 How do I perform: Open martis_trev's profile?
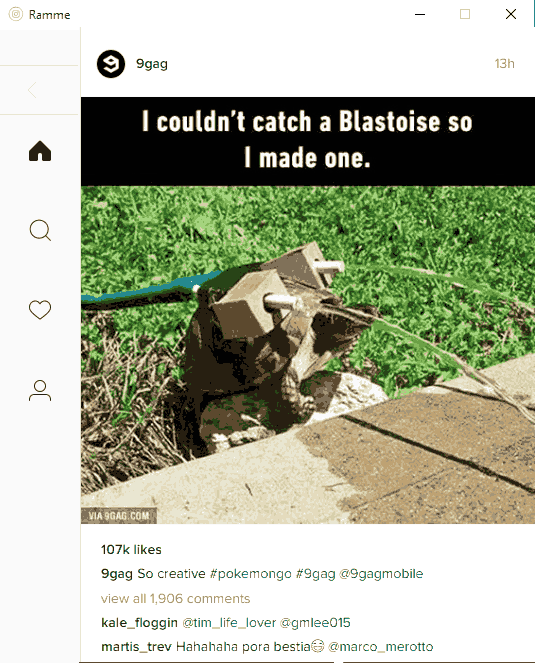coord(136,647)
